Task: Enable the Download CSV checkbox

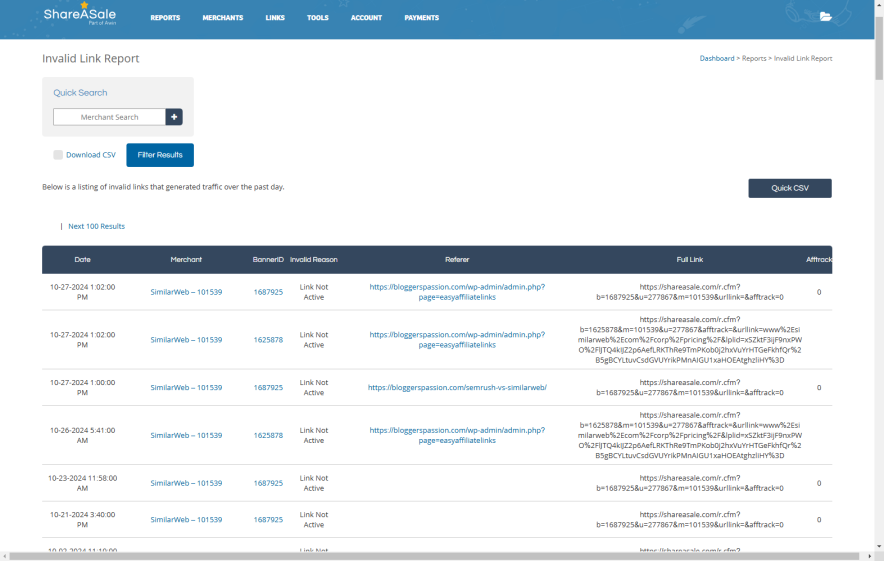Action: point(58,155)
